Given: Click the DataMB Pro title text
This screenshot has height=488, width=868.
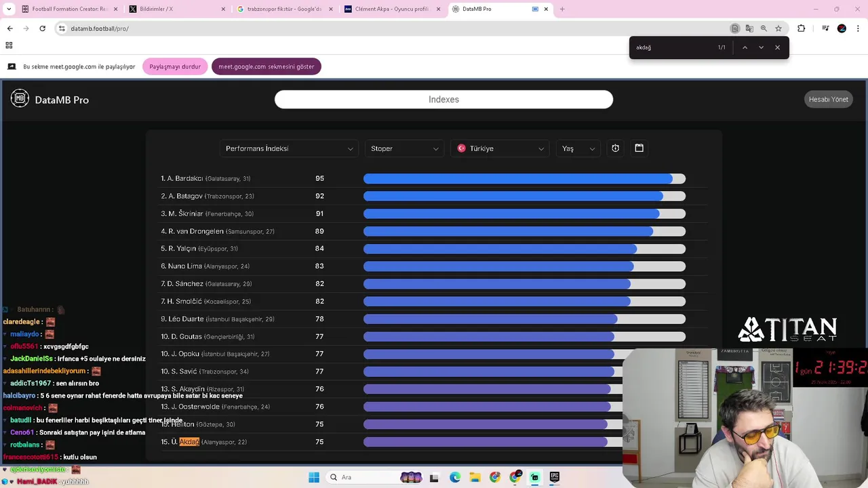Looking at the screenshot, I should pyautogui.click(x=62, y=100).
